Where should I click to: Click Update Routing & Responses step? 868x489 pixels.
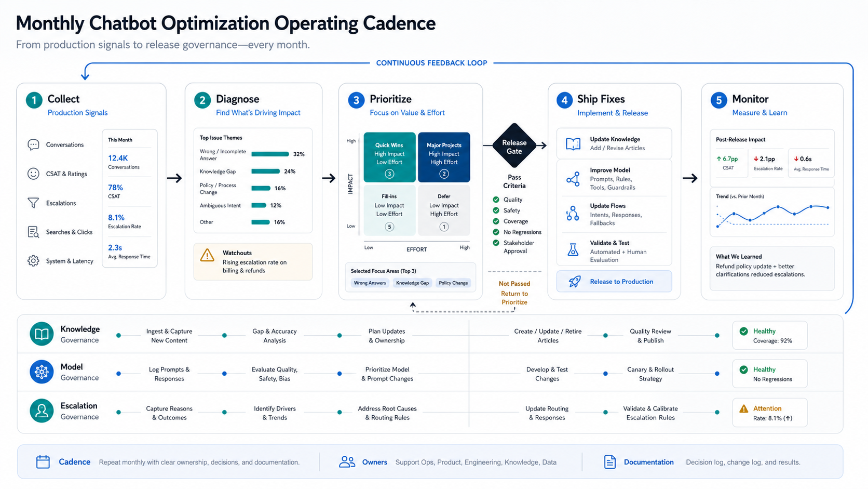point(547,413)
